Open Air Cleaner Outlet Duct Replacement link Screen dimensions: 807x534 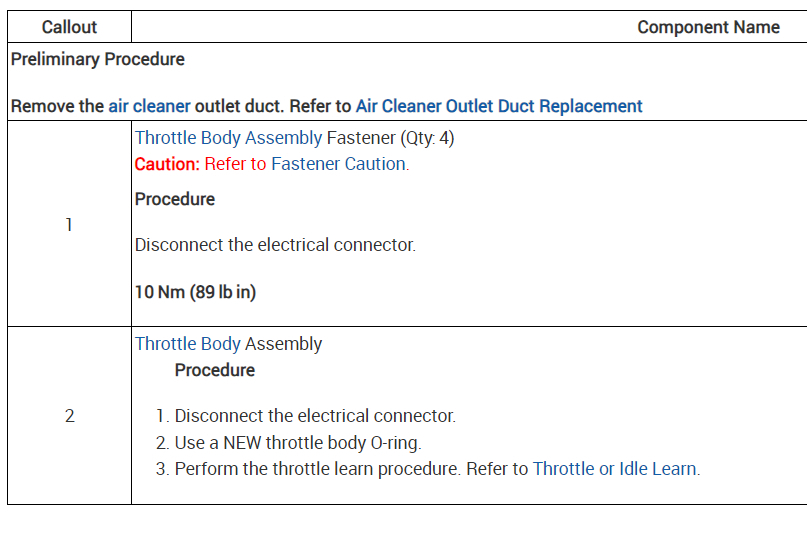tap(498, 106)
